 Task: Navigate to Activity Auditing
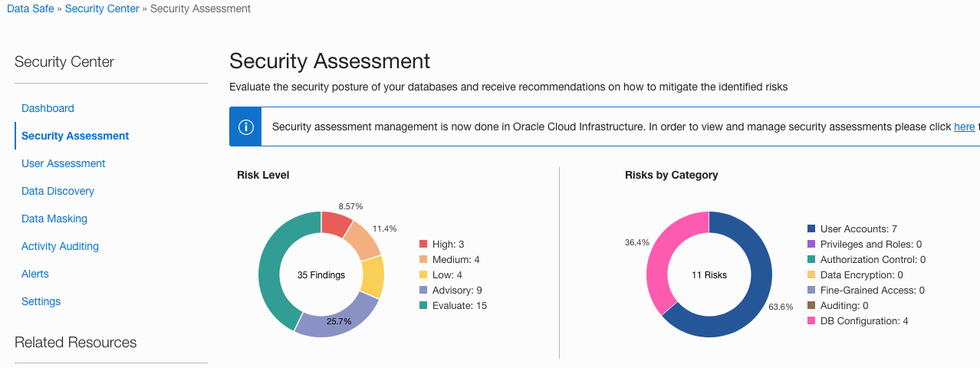pos(60,246)
